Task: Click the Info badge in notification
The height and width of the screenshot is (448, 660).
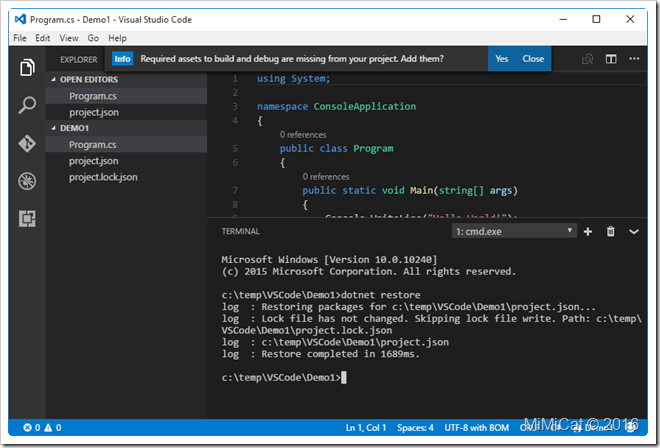Action: pos(122,59)
